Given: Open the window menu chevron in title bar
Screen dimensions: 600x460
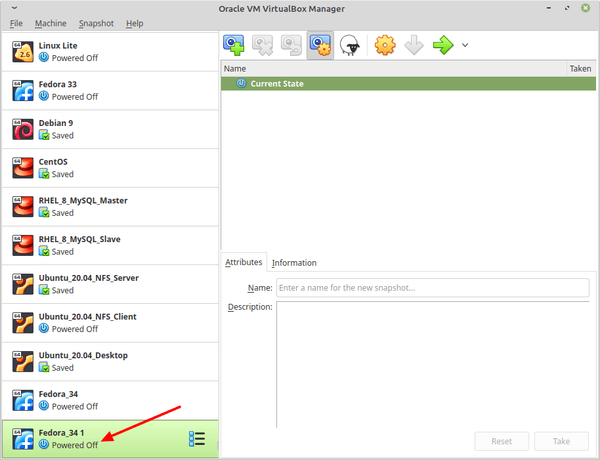Looking at the screenshot, I should (x=14, y=8).
